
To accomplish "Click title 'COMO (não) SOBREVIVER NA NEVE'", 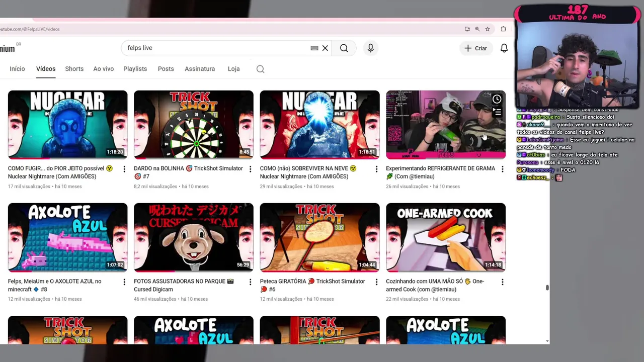I will [x=308, y=172].
